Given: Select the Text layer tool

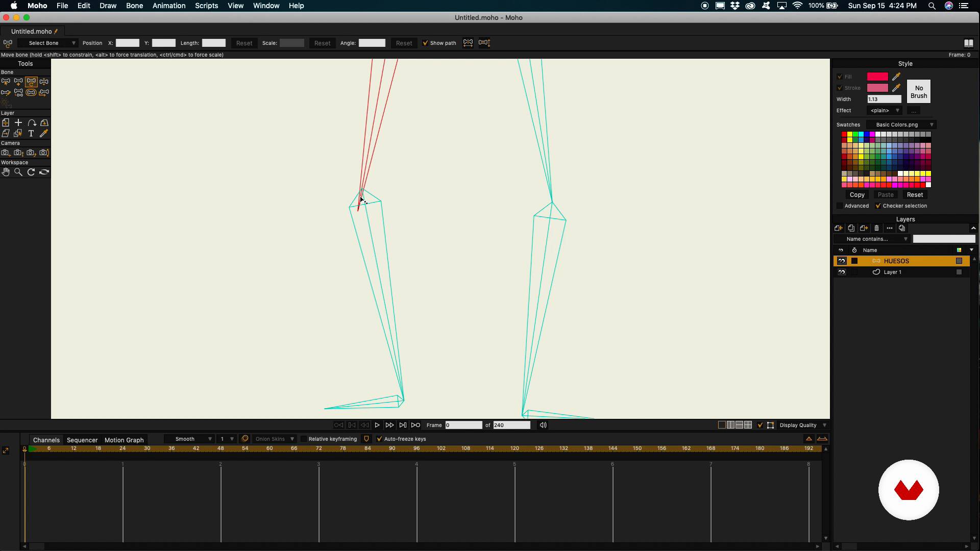Looking at the screenshot, I should click(31, 134).
